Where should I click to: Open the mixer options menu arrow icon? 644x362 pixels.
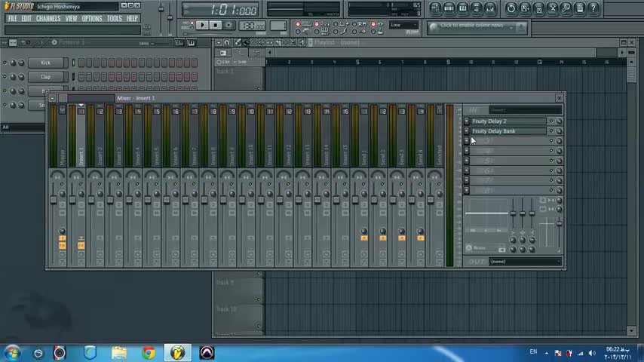tap(52, 98)
